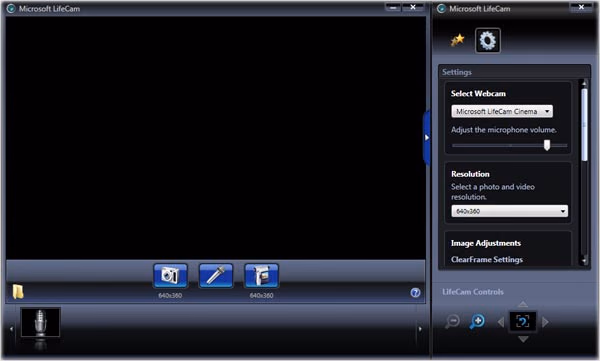This screenshot has width=600, height=361.
Task: Close the main Microsoft LifeCam window
Action: click(x=413, y=7)
